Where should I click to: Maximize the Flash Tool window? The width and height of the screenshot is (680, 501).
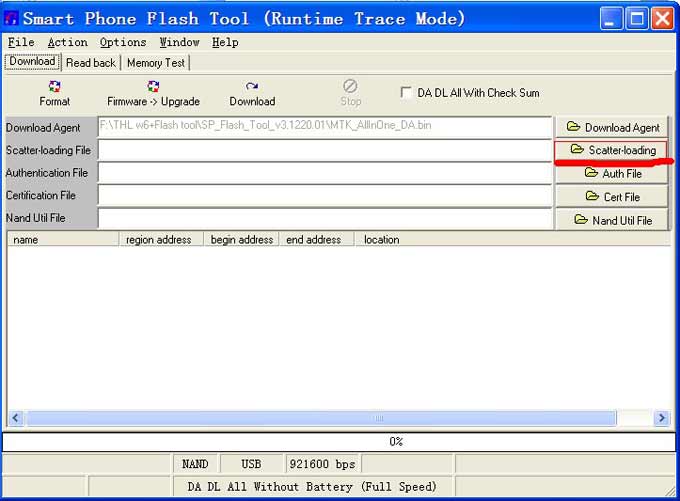click(x=637, y=19)
